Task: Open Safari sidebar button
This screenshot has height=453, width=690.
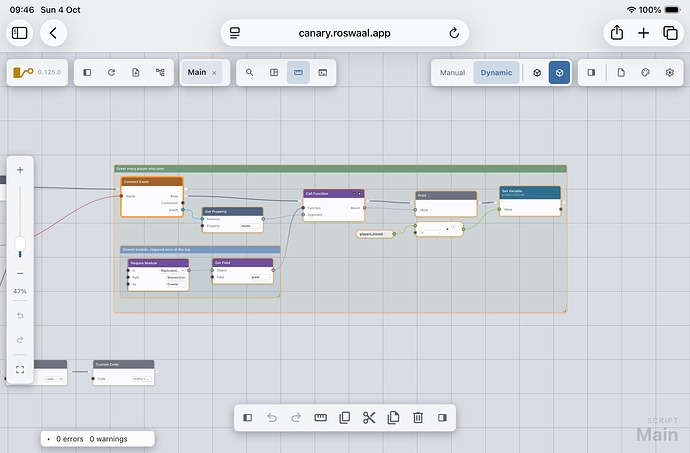Action: [19, 33]
